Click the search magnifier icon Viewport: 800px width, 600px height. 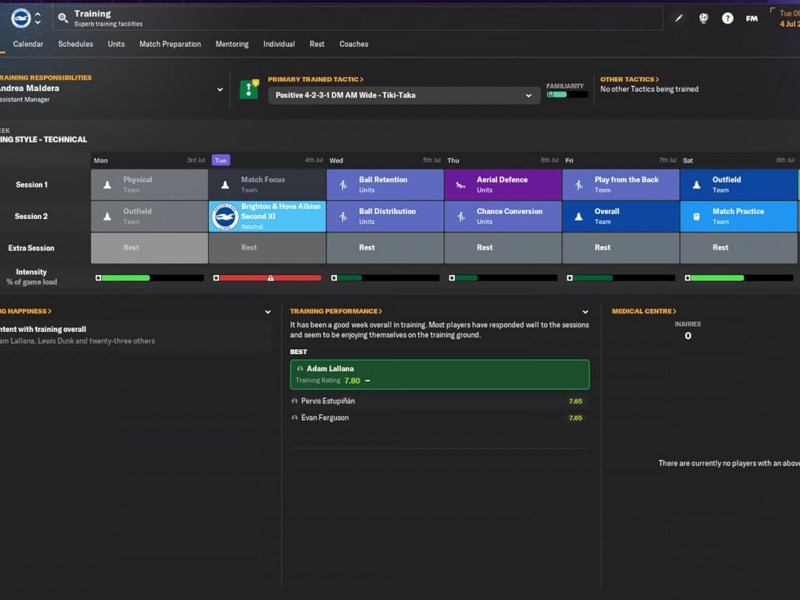(x=62, y=18)
